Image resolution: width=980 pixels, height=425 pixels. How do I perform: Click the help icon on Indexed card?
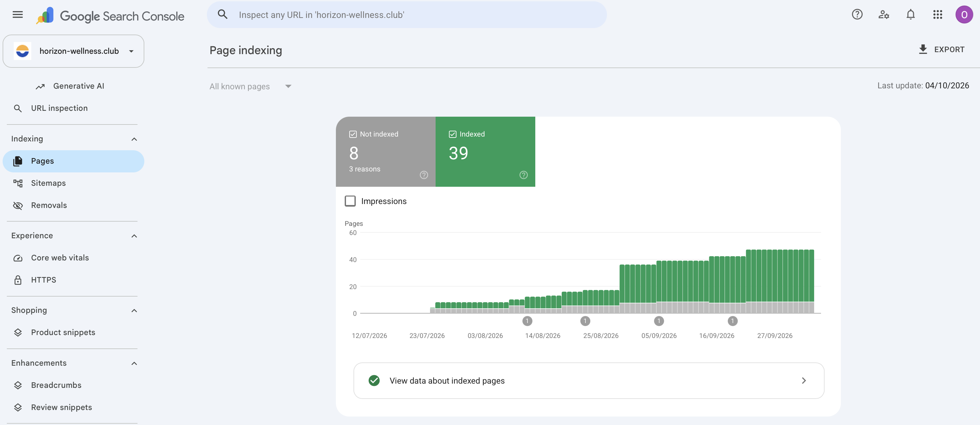pyautogui.click(x=524, y=175)
